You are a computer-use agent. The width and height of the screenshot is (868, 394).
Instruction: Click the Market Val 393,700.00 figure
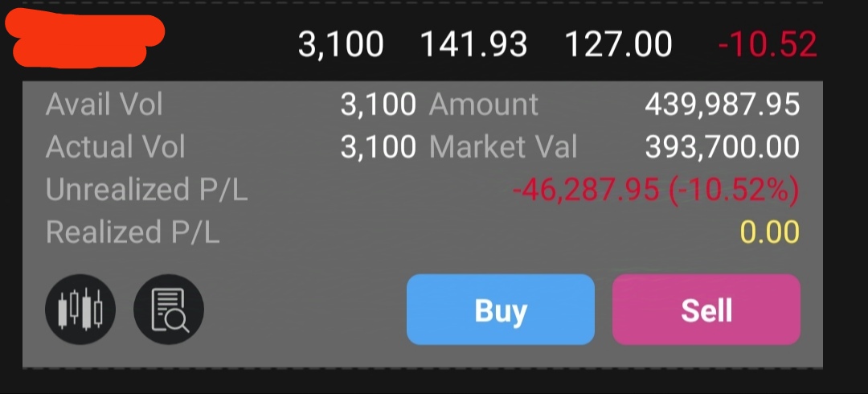click(x=723, y=147)
